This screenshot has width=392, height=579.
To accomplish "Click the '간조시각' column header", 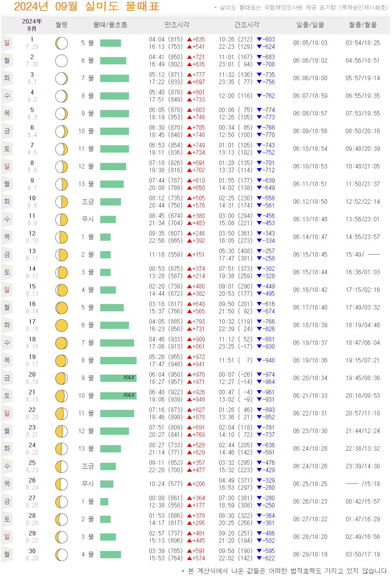I will pos(247,25).
